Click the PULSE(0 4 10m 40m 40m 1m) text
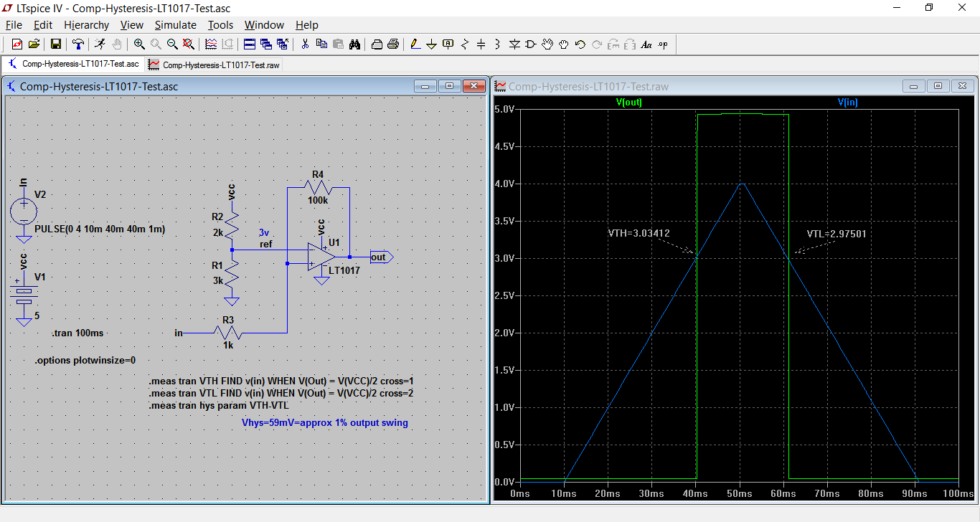Viewport: 980px width, 522px height. click(x=100, y=229)
